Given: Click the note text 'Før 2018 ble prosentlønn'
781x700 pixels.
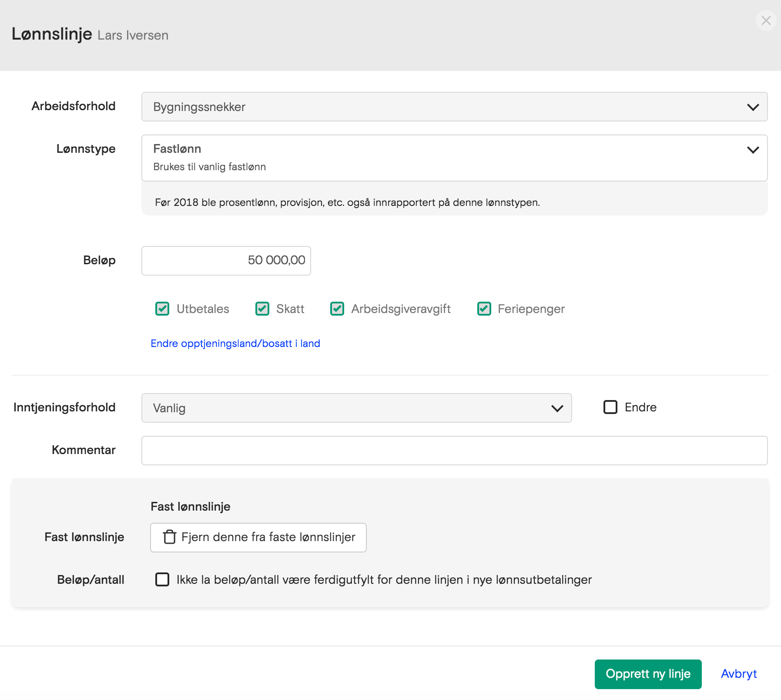Looking at the screenshot, I should [x=347, y=202].
